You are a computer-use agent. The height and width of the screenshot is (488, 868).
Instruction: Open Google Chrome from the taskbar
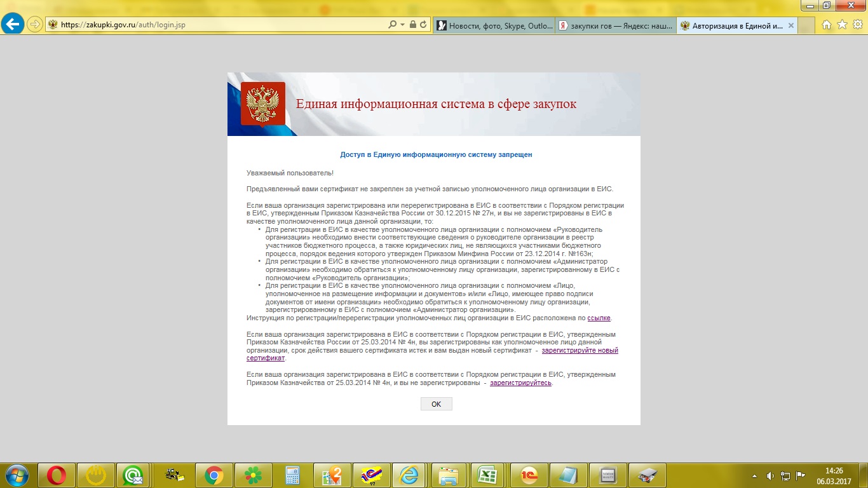(x=214, y=475)
